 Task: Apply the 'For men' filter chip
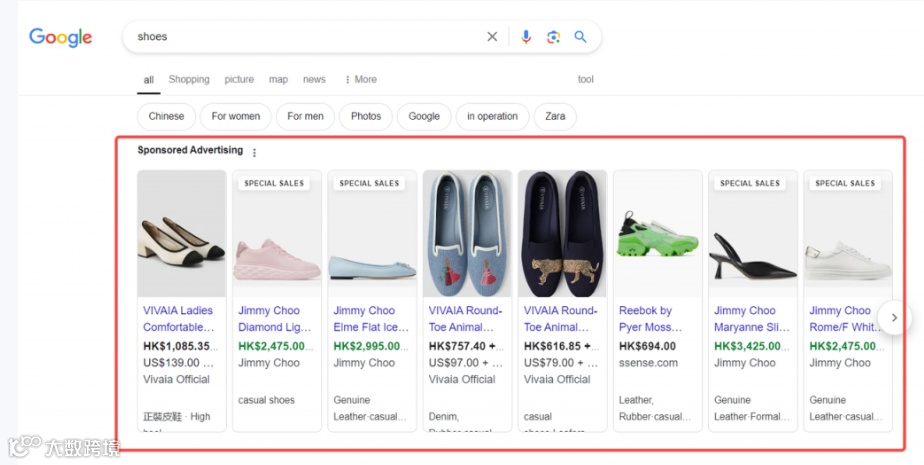305,116
